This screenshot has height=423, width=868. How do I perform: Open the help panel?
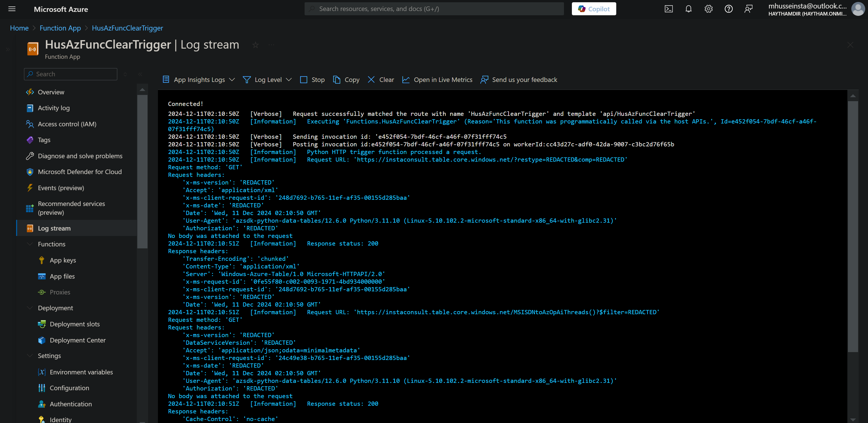click(x=728, y=9)
